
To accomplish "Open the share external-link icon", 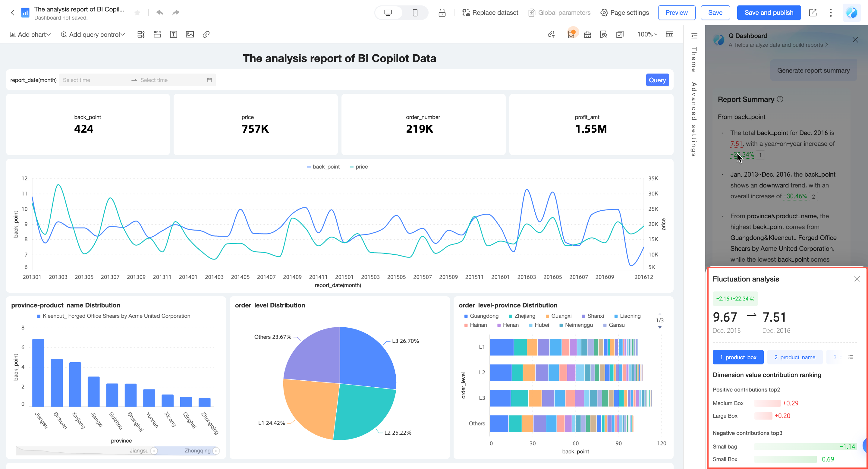I will pyautogui.click(x=813, y=13).
